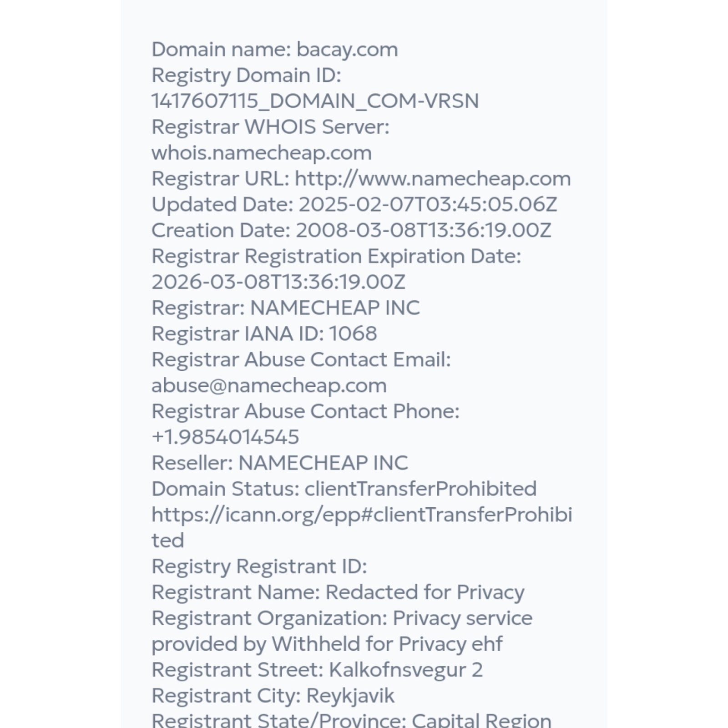
Task: Click the Creation Date line
Action: 351,231
